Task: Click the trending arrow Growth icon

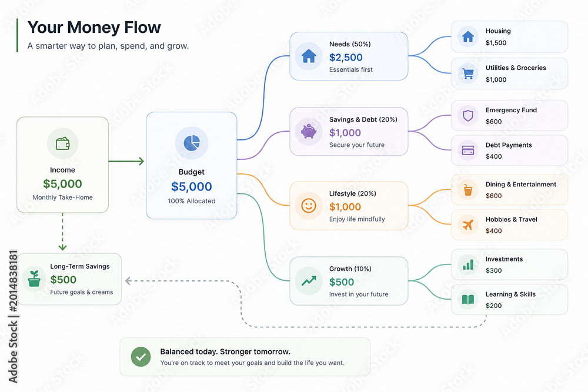Action: pyautogui.click(x=309, y=281)
